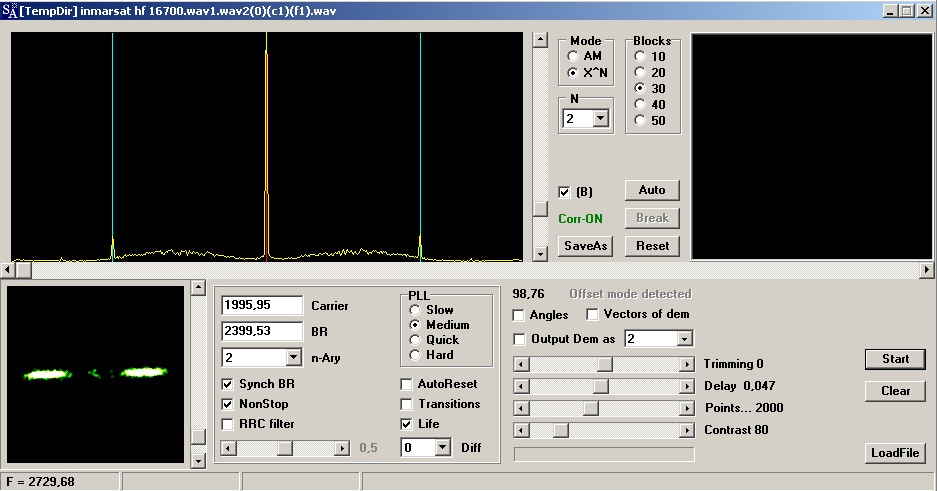Set Blocks to 10
The height and width of the screenshot is (491, 937).
tap(640, 56)
